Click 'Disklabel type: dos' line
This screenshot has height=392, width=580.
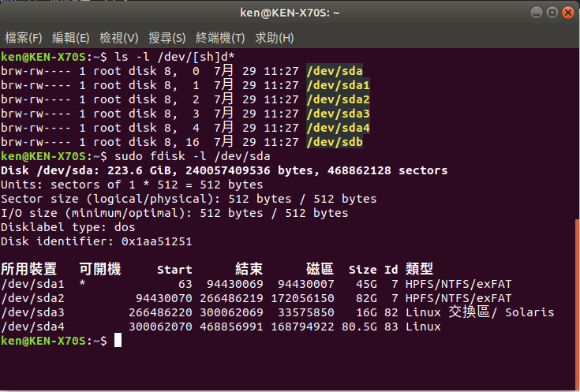pos(68,227)
